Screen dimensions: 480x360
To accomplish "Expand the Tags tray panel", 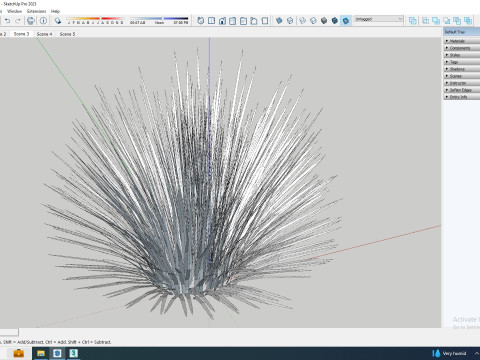I will 462,62.
